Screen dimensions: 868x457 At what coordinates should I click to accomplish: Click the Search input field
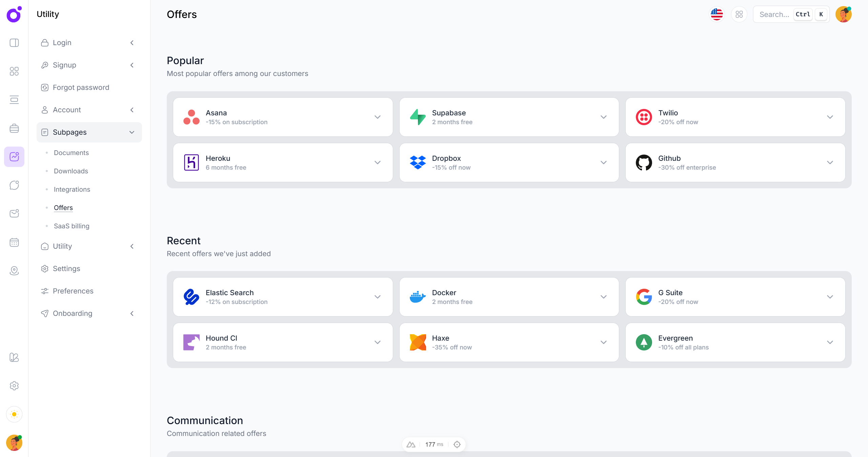pos(774,14)
